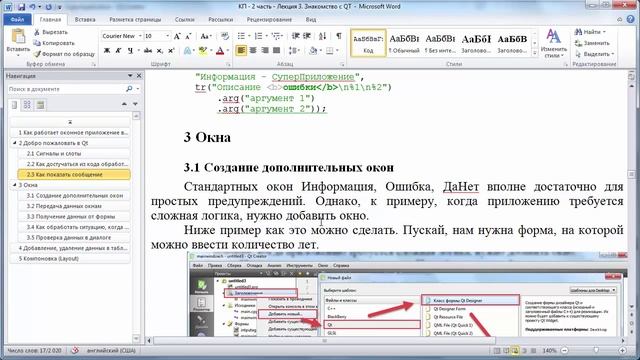The image size is (640, 360).
Task: Expand the styles gallery more button
Action: click(535, 53)
